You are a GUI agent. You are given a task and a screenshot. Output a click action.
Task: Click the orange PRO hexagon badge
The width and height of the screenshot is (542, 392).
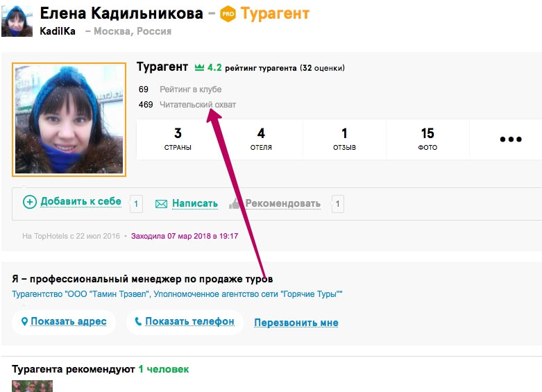coord(228,14)
